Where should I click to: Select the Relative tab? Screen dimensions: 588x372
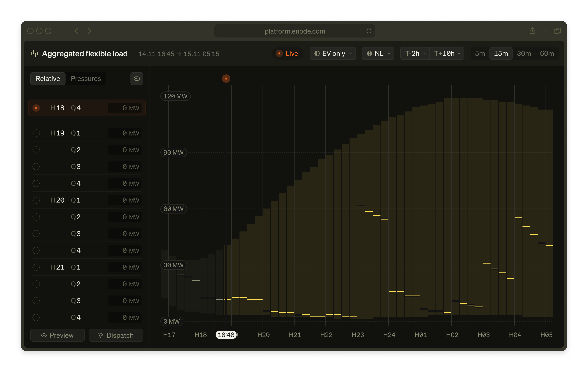(x=48, y=79)
